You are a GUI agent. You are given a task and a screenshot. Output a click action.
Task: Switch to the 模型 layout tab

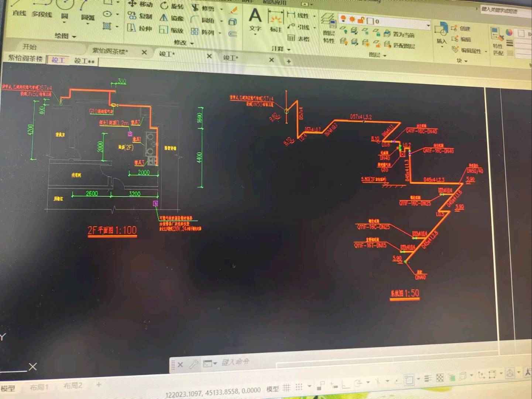tap(8, 388)
